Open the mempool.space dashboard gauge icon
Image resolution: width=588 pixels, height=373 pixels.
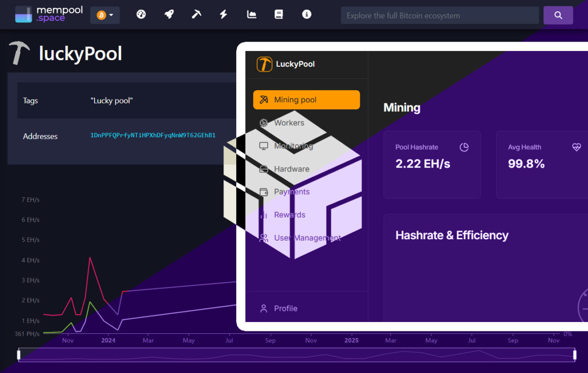(x=141, y=15)
